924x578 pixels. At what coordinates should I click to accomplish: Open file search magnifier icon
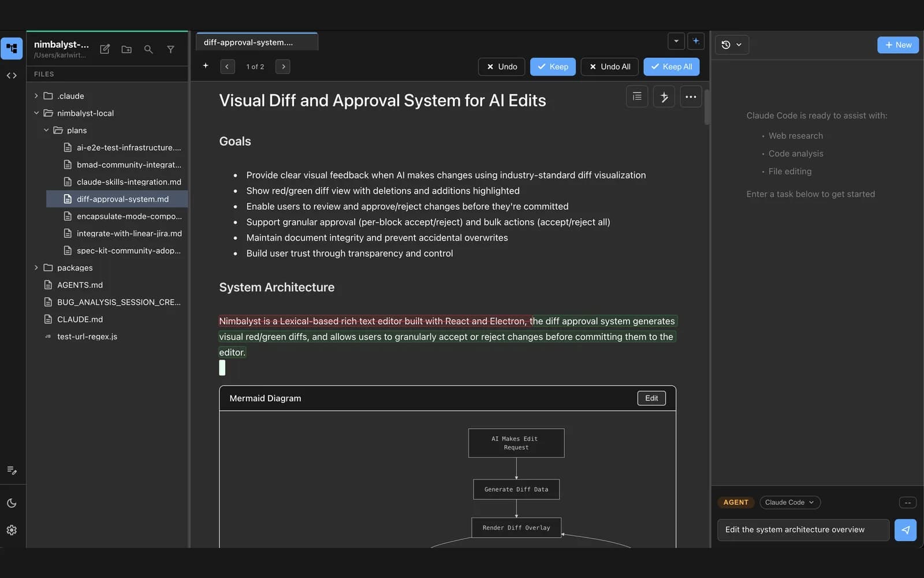point(148,49)
